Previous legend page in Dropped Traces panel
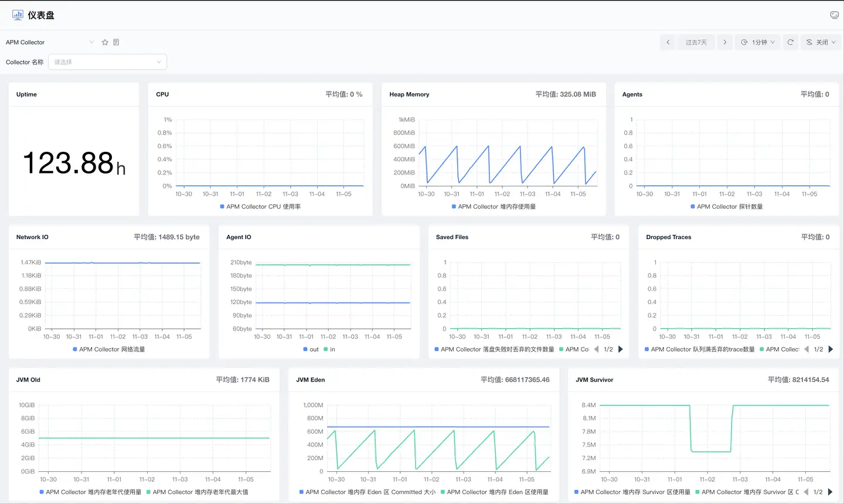The width and height of the screenshot is (844, 504). [806, 349]
